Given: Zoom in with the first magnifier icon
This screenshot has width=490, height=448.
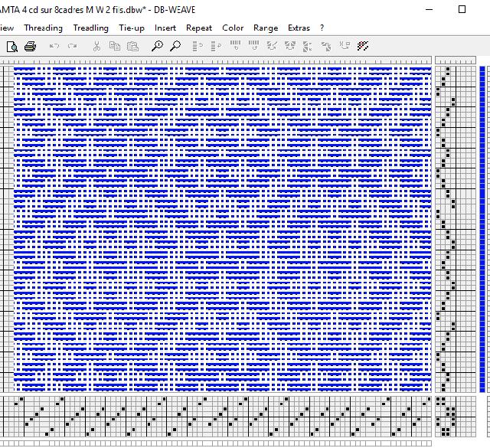Looking at the screenshot, I should [x=157, y=47].
